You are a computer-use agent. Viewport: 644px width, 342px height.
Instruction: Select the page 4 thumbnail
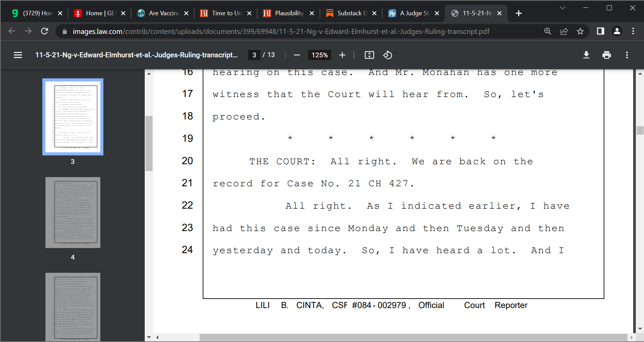(x=73, y=212)
